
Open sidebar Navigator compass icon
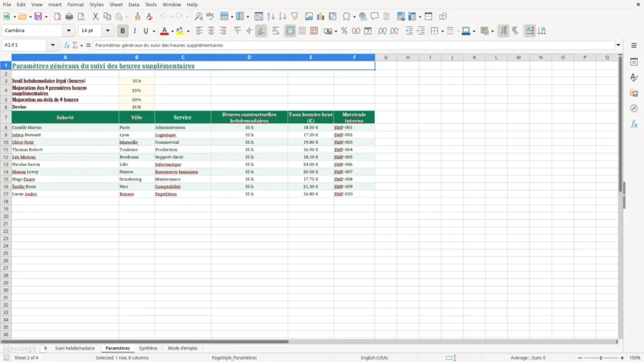pyautogui.click(x=634, y=108)
